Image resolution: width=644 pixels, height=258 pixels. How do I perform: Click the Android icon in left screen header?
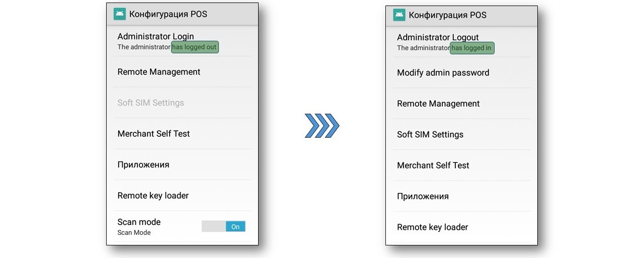(119, 14)
